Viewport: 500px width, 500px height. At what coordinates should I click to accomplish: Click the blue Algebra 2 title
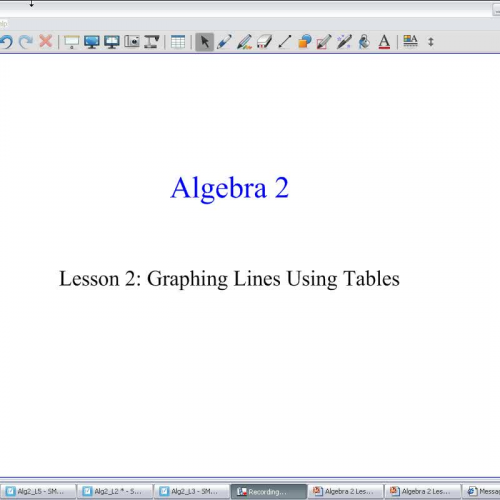[229, 189]
